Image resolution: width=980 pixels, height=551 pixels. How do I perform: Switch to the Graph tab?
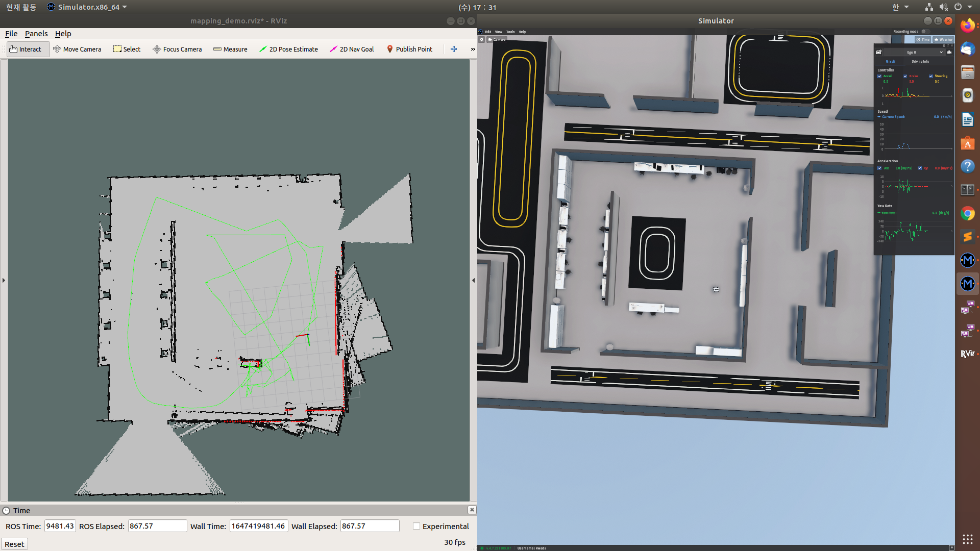click(891, 61)
